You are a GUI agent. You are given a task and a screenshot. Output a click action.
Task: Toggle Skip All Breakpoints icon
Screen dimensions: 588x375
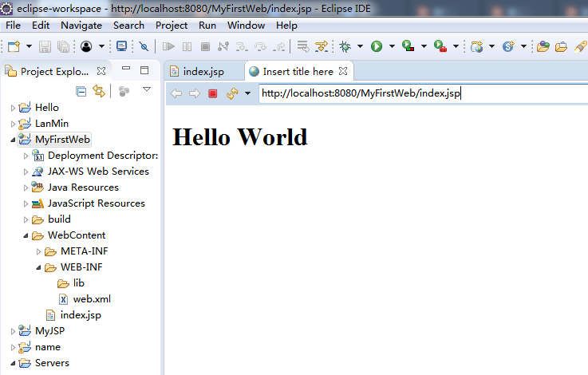(144, 46)
